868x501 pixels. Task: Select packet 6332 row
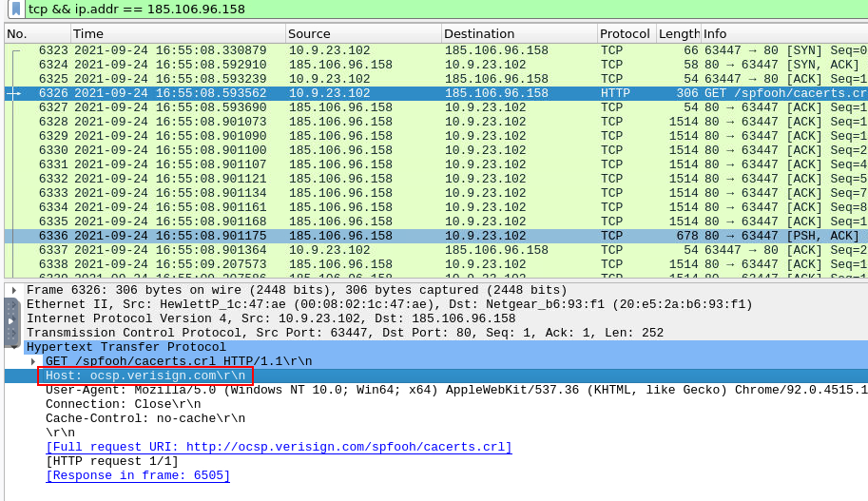(x=436, y=179)
